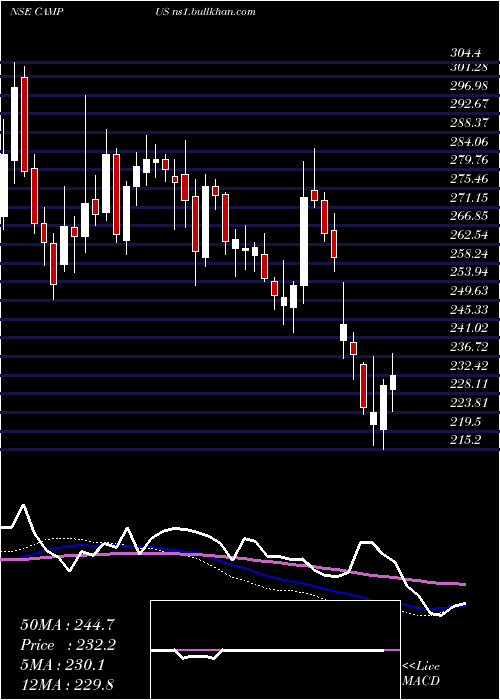This screenshot has width=500, height=700.
Task: Click the 301.28 price axis label
Action: point(468,67)
